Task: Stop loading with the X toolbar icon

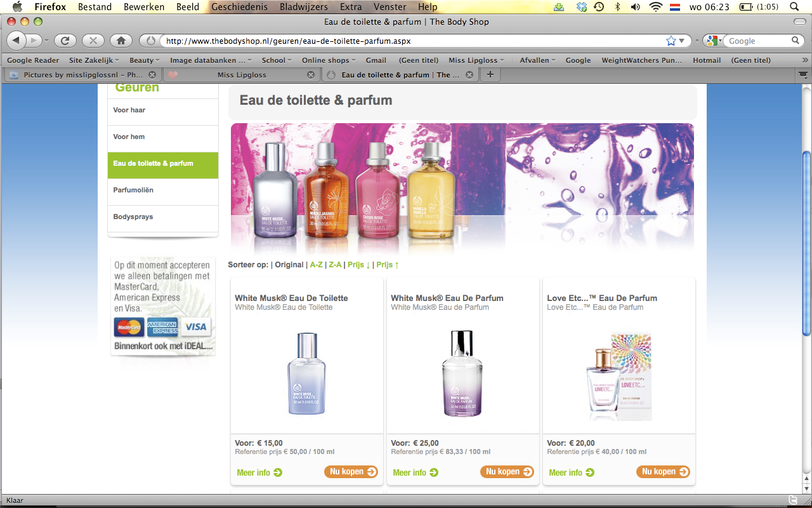Action: click(93, 41)
